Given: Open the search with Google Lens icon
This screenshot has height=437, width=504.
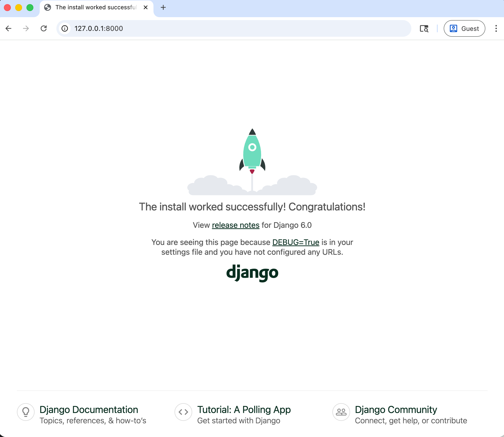Looking at the screenshot, I should tap(424, 28).
